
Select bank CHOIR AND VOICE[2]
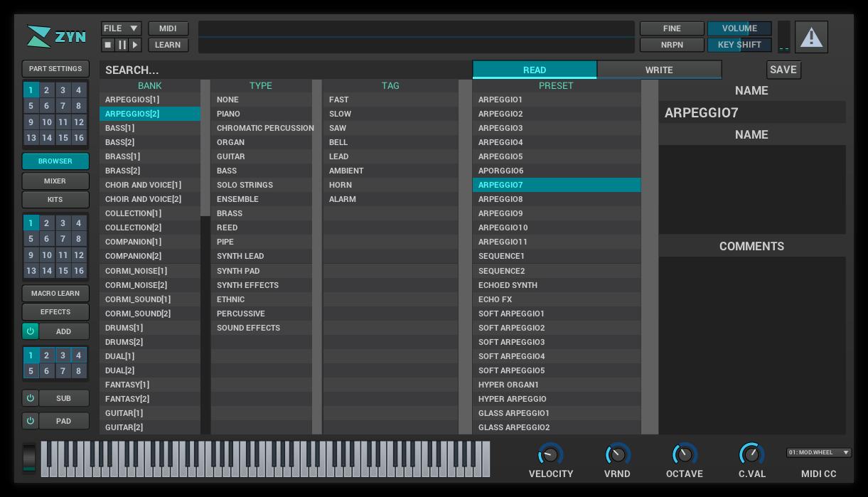tap(150, 199)
